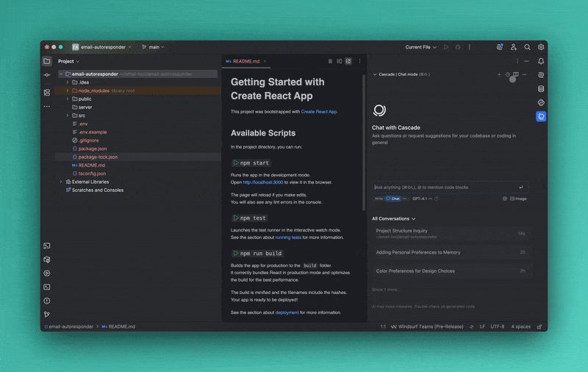Open the Commit tool window icon

click(47, 75)
